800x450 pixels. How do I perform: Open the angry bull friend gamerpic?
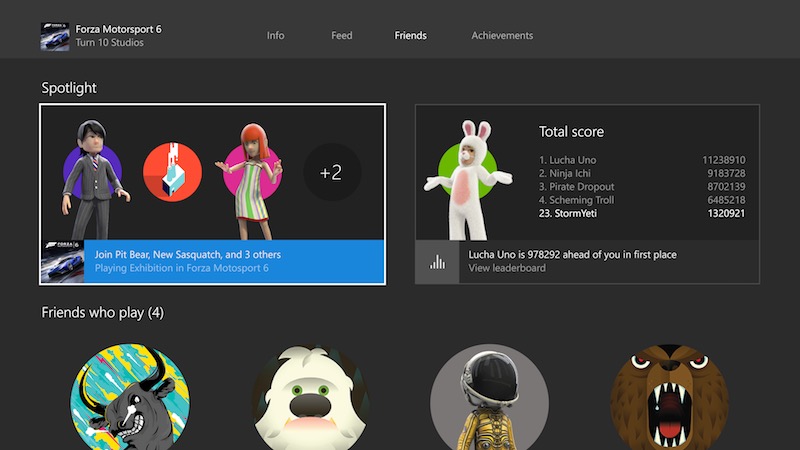pos(130,397)
